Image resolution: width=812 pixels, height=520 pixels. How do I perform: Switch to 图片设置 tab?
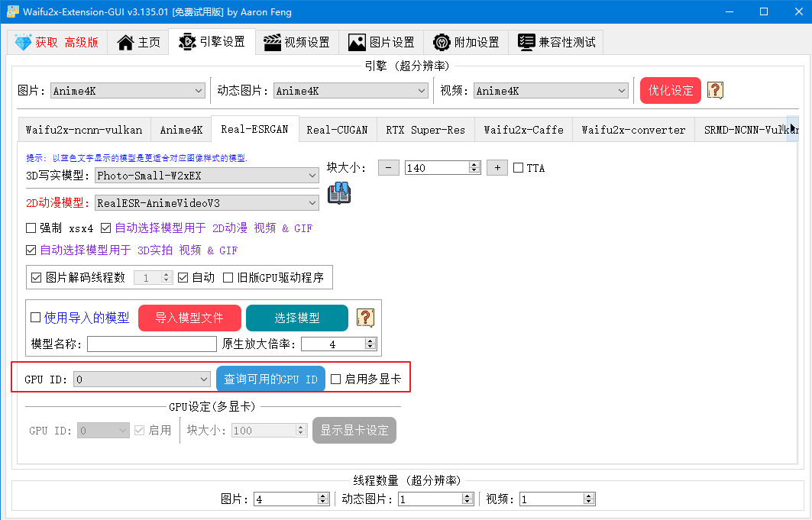(x=382, y=42)
